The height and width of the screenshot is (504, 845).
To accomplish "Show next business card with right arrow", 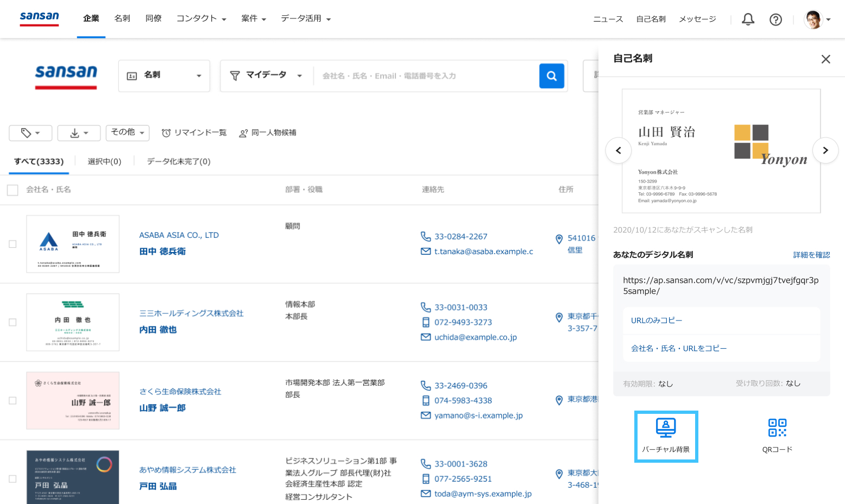I will [825, 150].
